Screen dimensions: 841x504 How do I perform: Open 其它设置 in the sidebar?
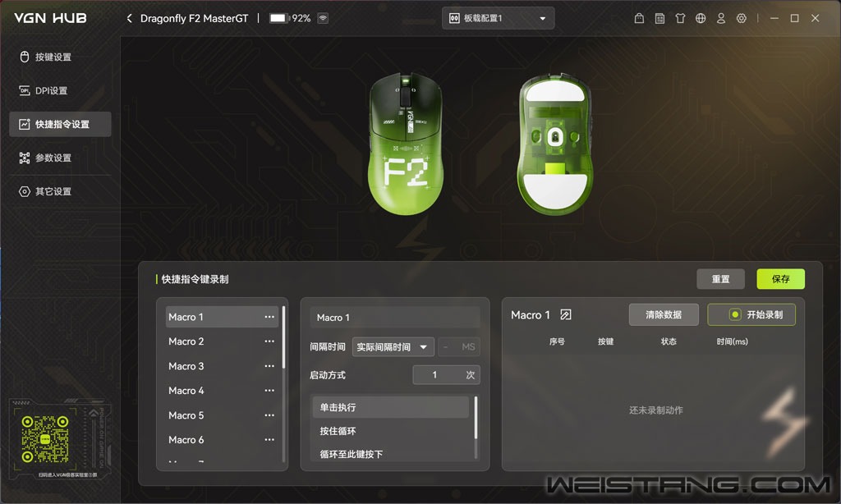[x=60, y=191]
